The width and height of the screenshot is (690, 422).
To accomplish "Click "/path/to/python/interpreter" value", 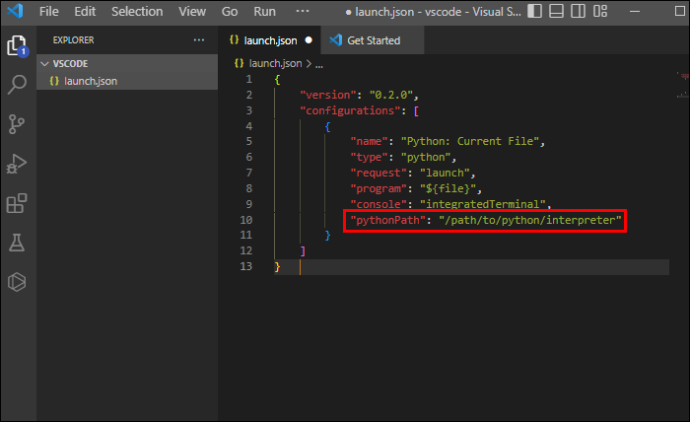I will coord(530,220).
